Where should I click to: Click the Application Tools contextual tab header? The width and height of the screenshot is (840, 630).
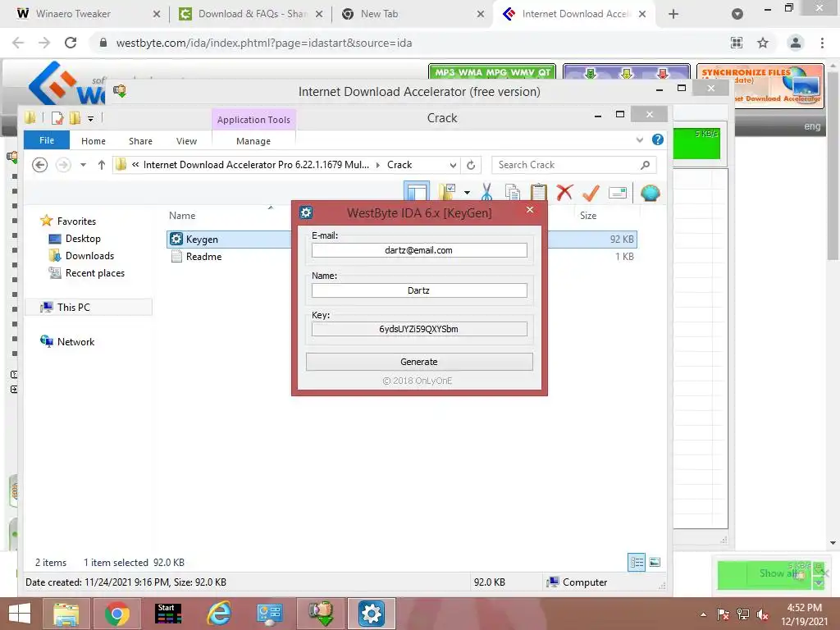(x=254, y=120)
